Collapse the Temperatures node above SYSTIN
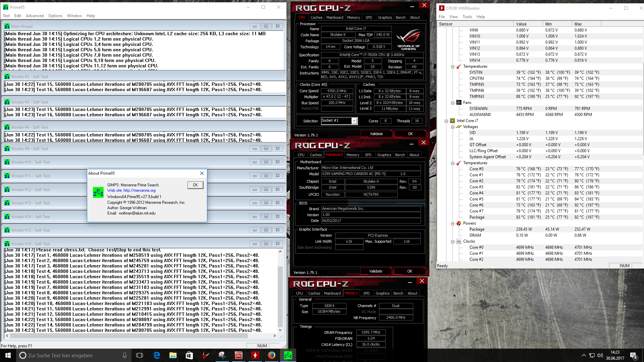This screenshot has width=644, height=362. tap(452, 66)
